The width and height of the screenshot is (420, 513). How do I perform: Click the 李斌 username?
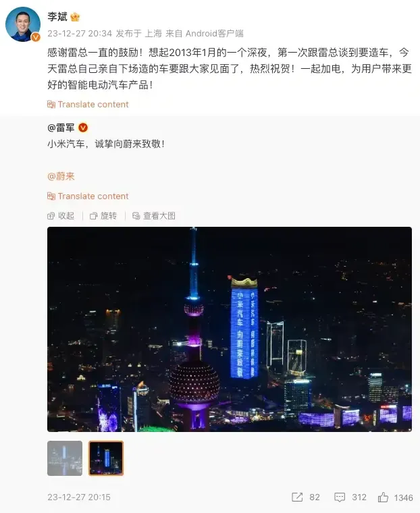tap(57, 17)
